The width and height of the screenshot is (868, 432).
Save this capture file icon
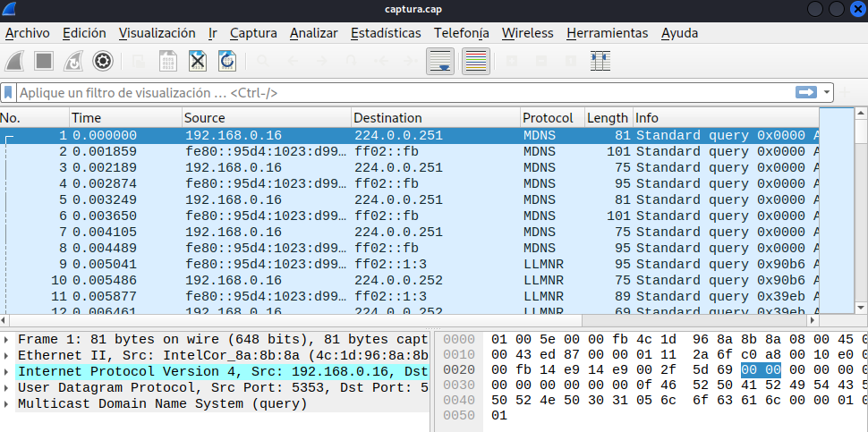168,61
